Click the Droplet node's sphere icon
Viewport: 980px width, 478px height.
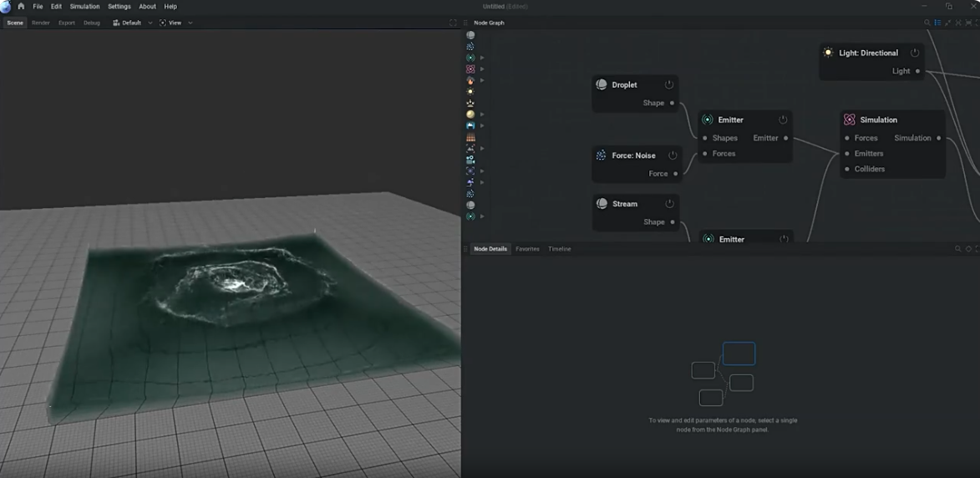602,84
